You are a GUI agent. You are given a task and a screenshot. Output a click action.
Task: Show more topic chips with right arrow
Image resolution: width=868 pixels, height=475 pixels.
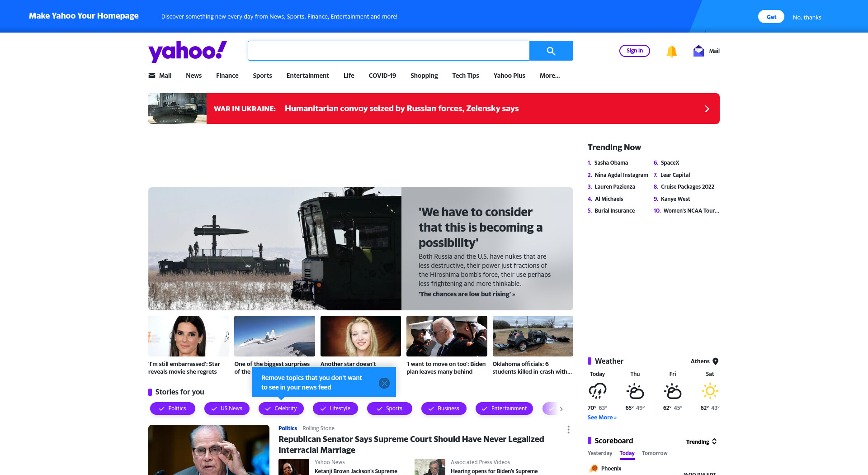[561, 409]
